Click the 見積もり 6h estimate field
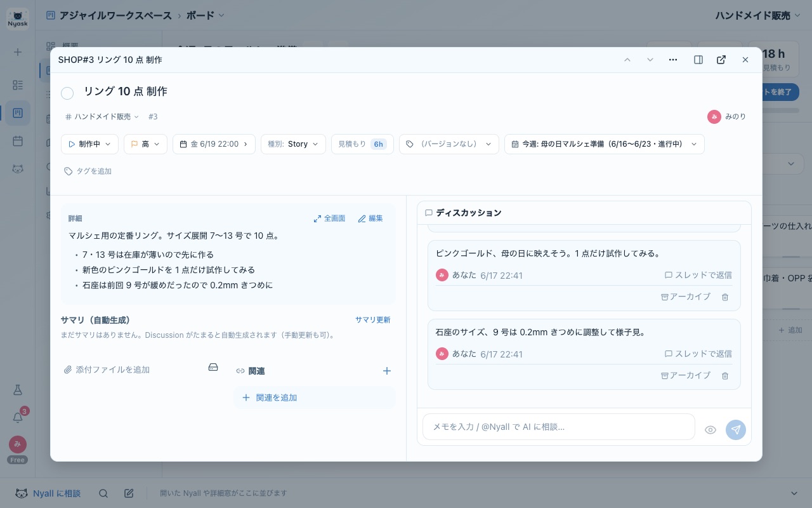Screen dimensions: 812x508 coord(362,144)
